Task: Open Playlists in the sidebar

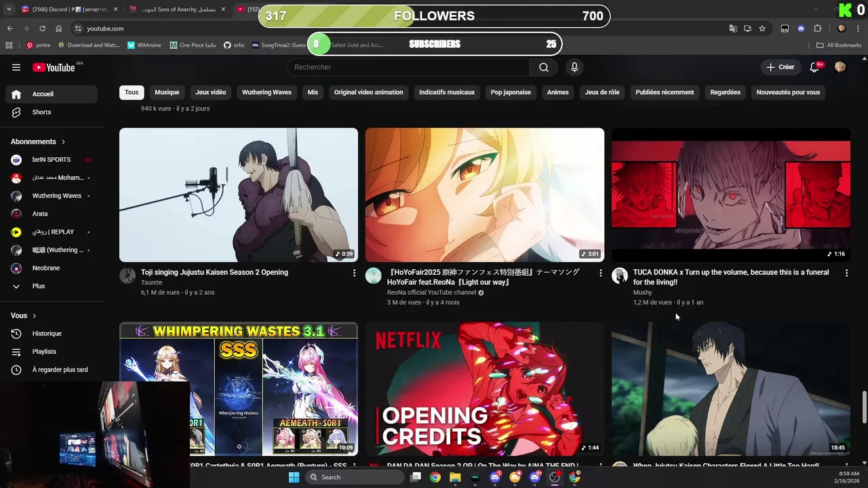Action: click(52, 352)
